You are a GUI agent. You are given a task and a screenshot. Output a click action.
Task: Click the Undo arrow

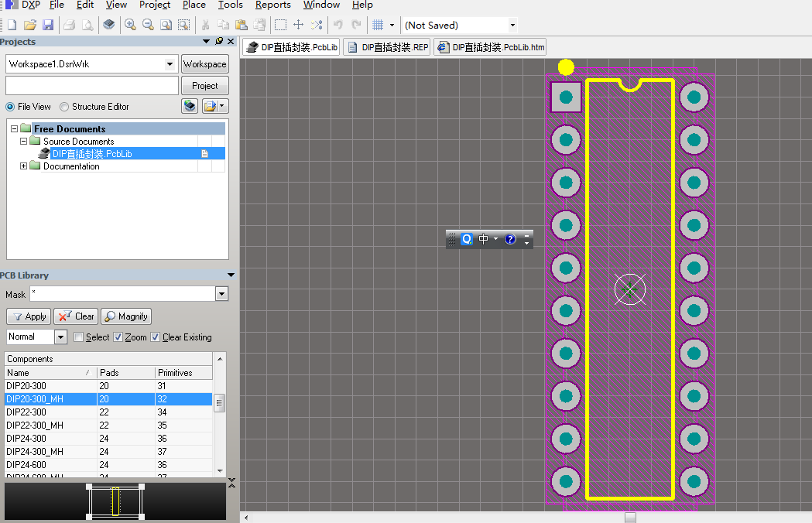tap(337, 25)
